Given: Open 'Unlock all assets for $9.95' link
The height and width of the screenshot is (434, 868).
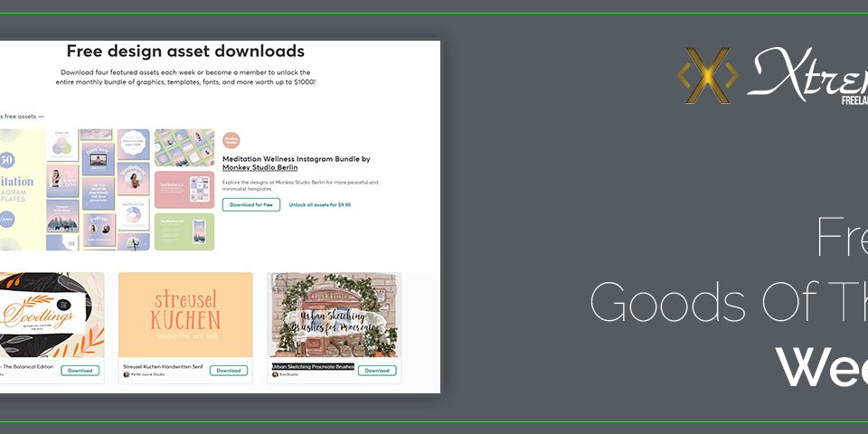Looking at the screenshot, I should (320, 205).
